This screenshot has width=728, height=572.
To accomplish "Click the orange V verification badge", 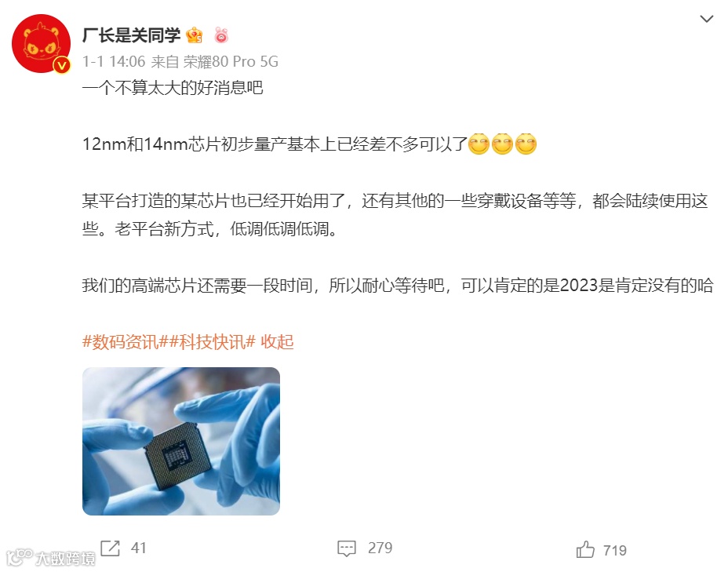I will (x=61, y=65).
